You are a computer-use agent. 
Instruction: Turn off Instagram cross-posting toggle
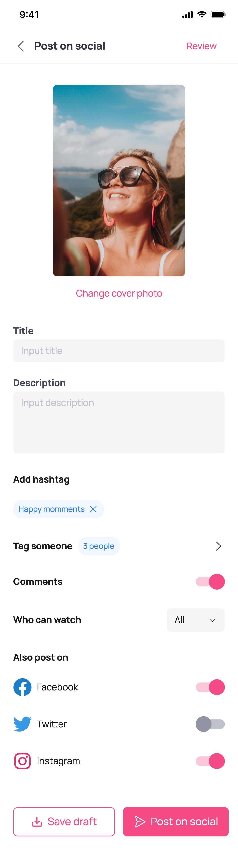210,761
